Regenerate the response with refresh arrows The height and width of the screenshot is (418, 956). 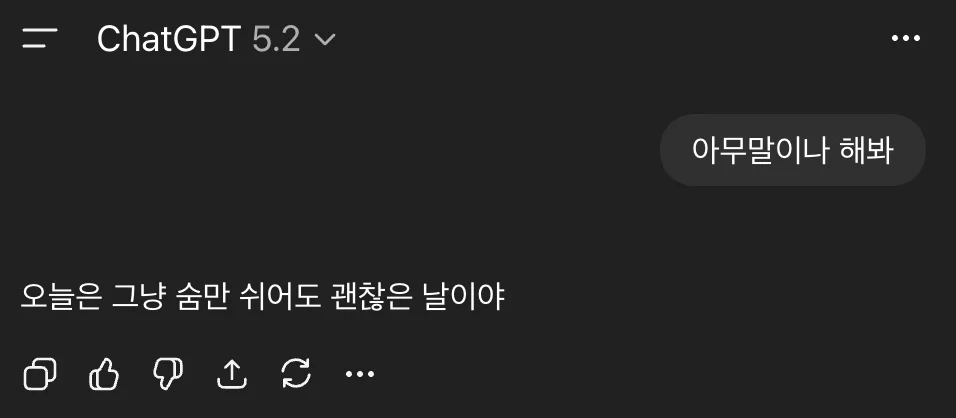click(x=296, y=374)
